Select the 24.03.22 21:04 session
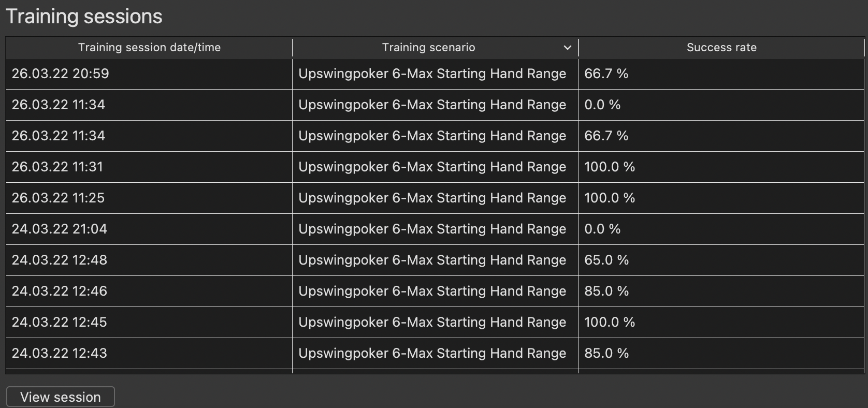The image size is (868, 408). [x=60, y=229]
